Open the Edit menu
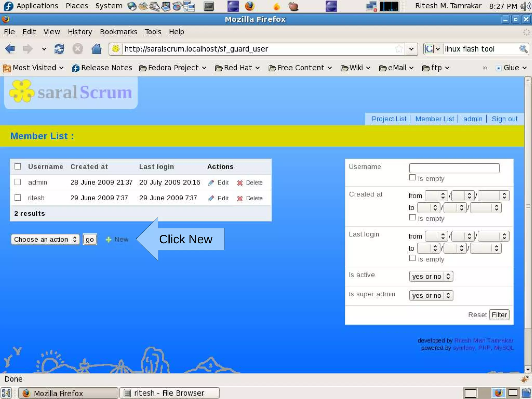Viewport: 532px width, 399px height. [29, 32]
